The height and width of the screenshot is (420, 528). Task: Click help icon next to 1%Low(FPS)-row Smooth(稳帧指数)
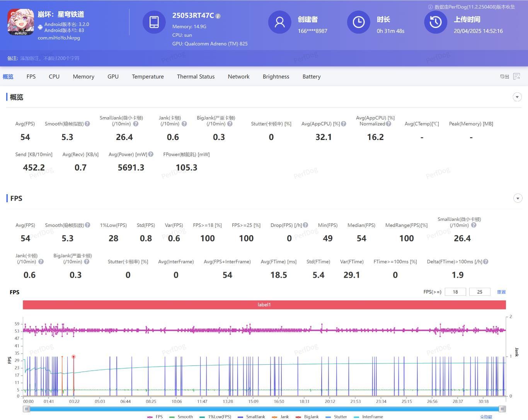click(x=88, y=225)
